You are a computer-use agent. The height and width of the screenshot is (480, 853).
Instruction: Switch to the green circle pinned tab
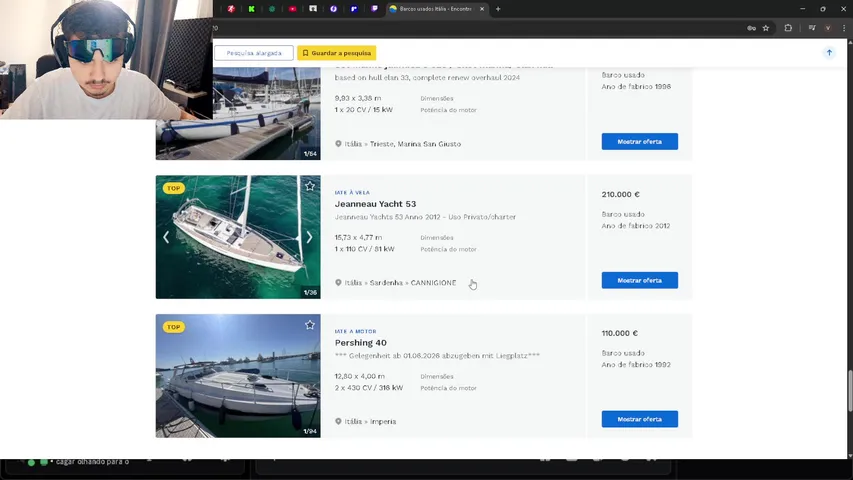click(x=272, y=9)
